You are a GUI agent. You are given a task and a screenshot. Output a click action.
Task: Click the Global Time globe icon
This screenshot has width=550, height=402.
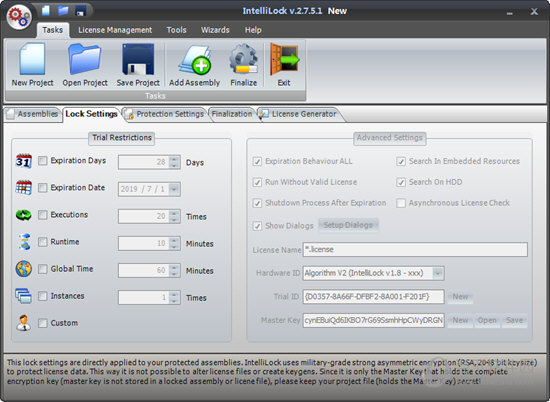tap(24, 269)
